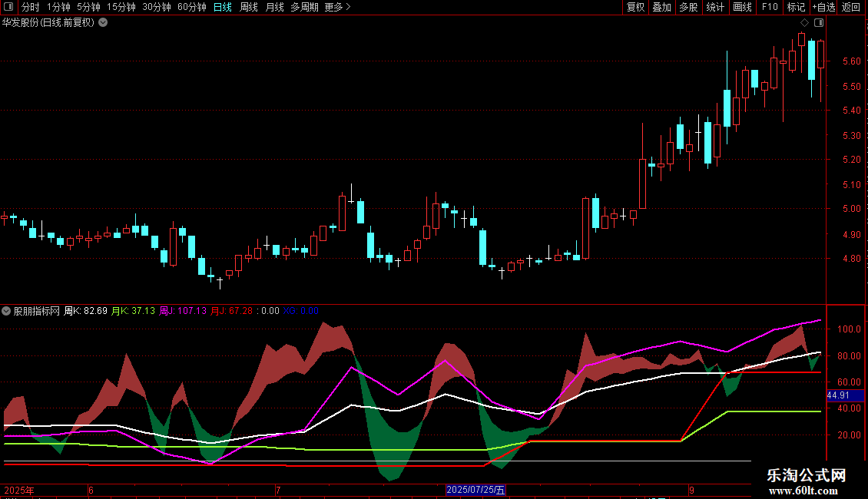Click the 复权 adjustment button
Screen dimensions: 868x499
coord(635,7)
